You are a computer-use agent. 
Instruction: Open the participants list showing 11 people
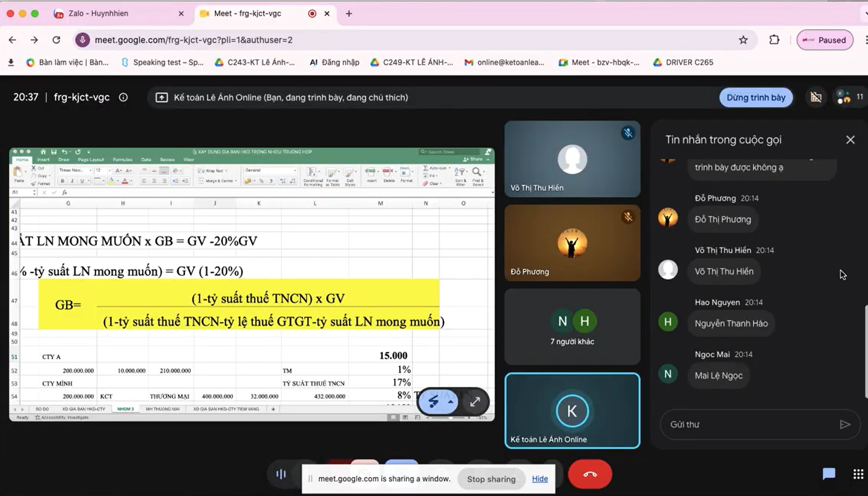850,97
